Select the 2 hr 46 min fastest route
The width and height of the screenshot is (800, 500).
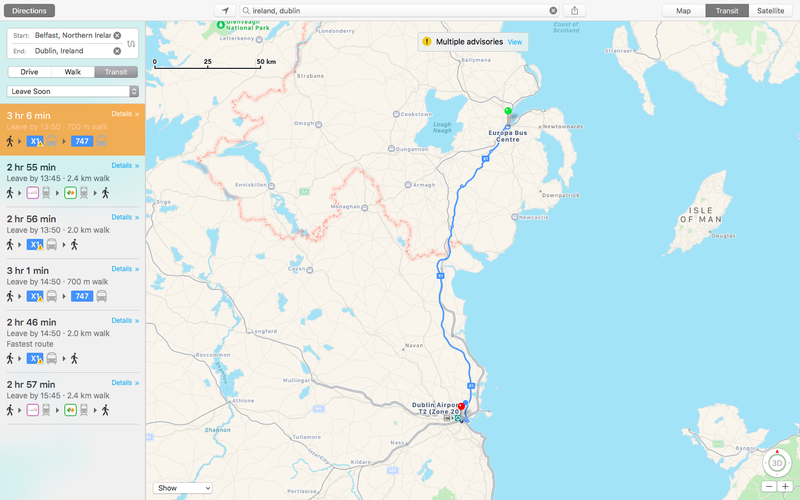tap(72, 342)
